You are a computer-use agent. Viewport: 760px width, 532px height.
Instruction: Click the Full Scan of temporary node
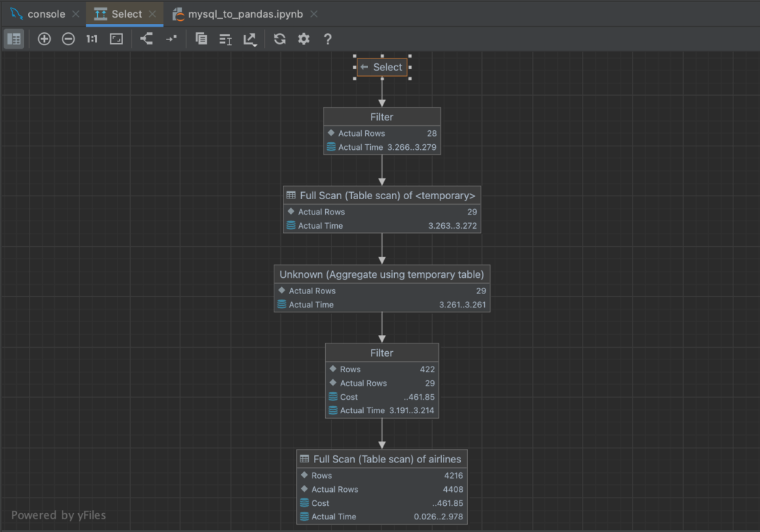pyautogui.click(x=382, y=209)
